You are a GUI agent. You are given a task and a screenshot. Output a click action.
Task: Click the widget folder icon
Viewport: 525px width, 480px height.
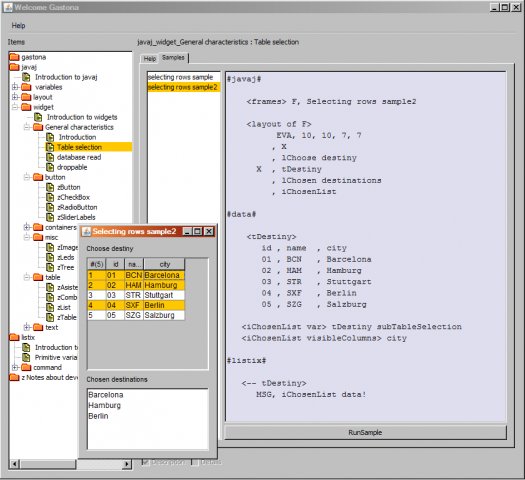(26, 107)
